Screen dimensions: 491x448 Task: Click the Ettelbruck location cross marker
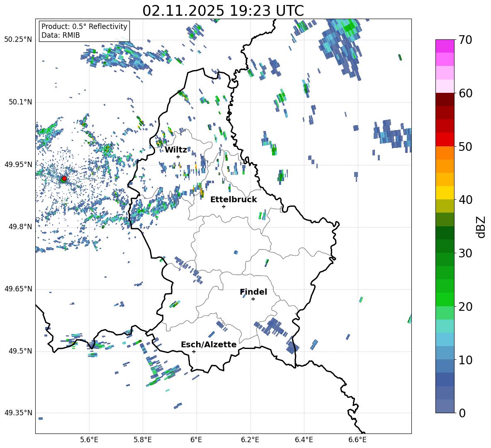[x=224, y=206]
